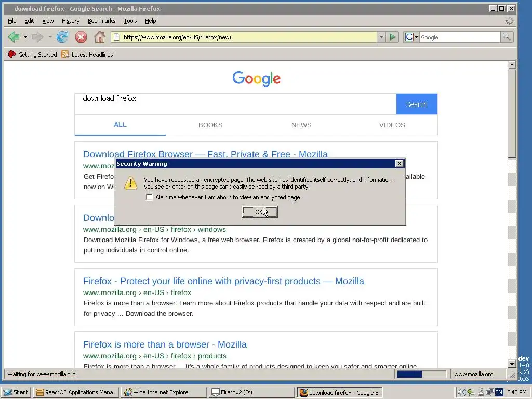Enable alert for encrypted pages checkbox
The height and width of the screenshot is (399, 532).
(x=149, y=197)
